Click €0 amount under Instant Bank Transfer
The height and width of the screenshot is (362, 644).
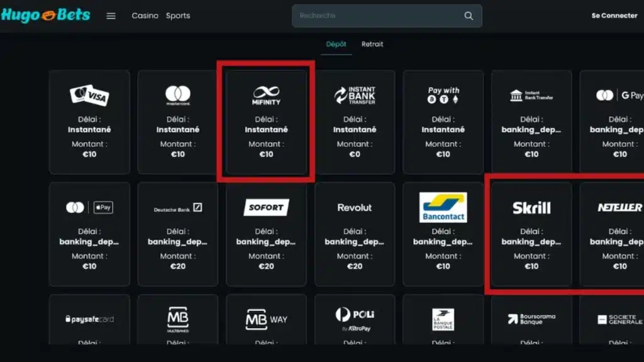point(355,155)
